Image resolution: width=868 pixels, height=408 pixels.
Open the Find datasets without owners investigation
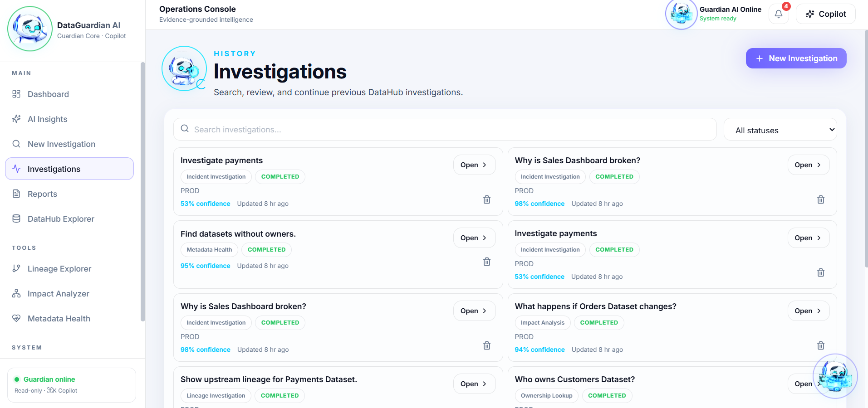click(x=474, y=238)
